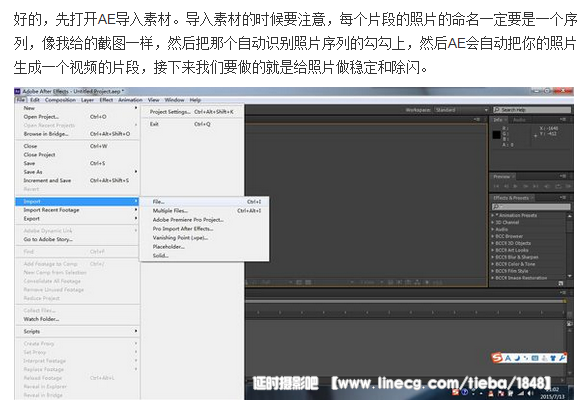Open the Preview panel options menu icon
The height and width of the screenshot is (400, 586).
coord(562,176)
